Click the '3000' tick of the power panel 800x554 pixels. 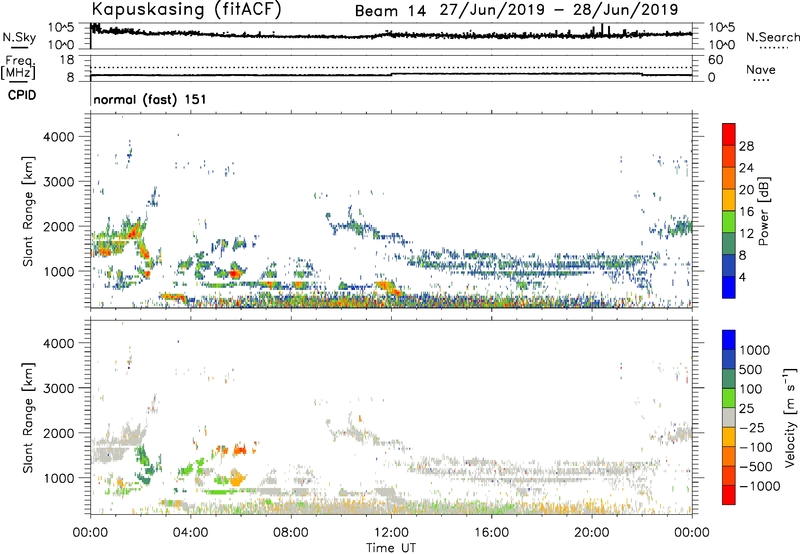tap(58, 182)
